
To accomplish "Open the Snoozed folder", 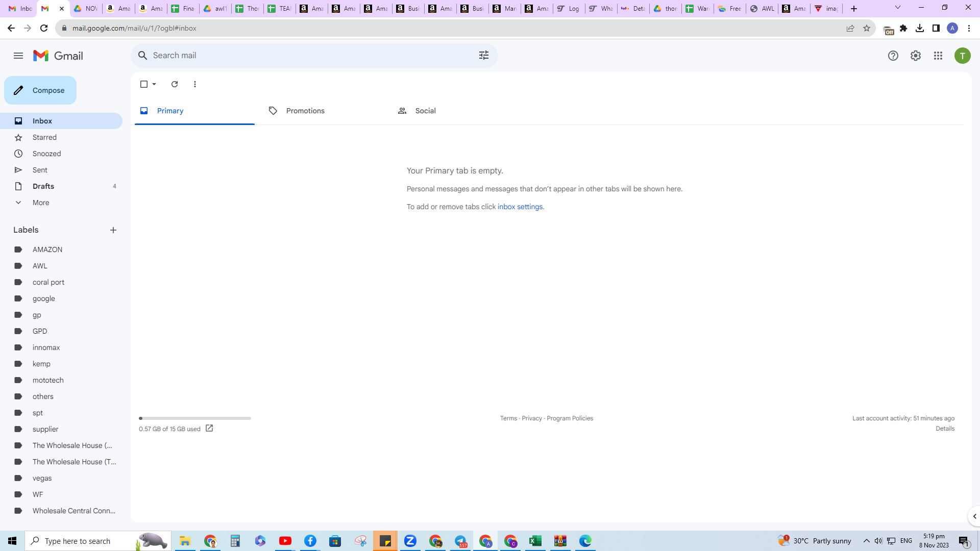I will click(61, 154).
